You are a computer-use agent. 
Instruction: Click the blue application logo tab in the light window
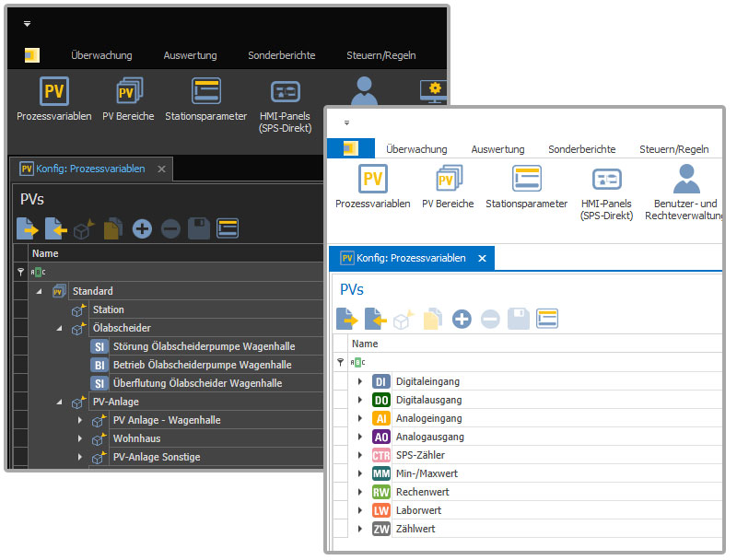tap(351, 148)
